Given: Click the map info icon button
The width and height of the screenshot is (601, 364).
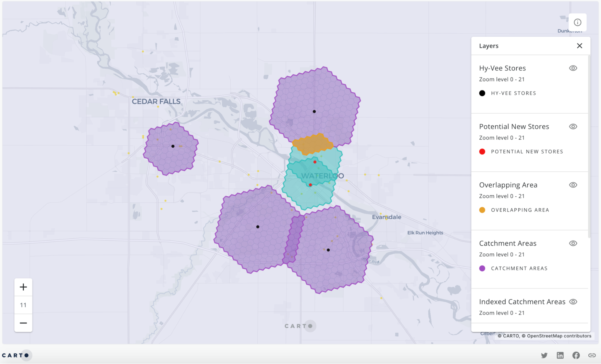Looking at the screenshot, I should (x=577, y=22).
